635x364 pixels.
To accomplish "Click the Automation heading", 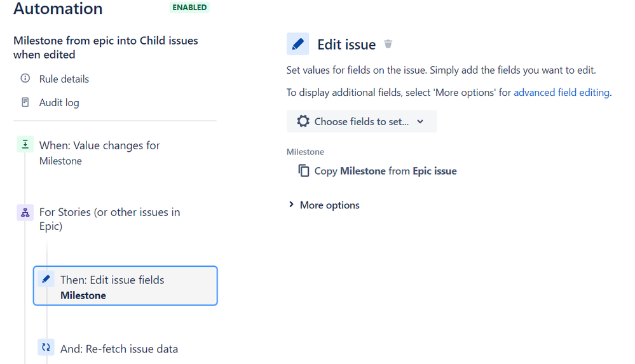I will [x=58, y=8].
